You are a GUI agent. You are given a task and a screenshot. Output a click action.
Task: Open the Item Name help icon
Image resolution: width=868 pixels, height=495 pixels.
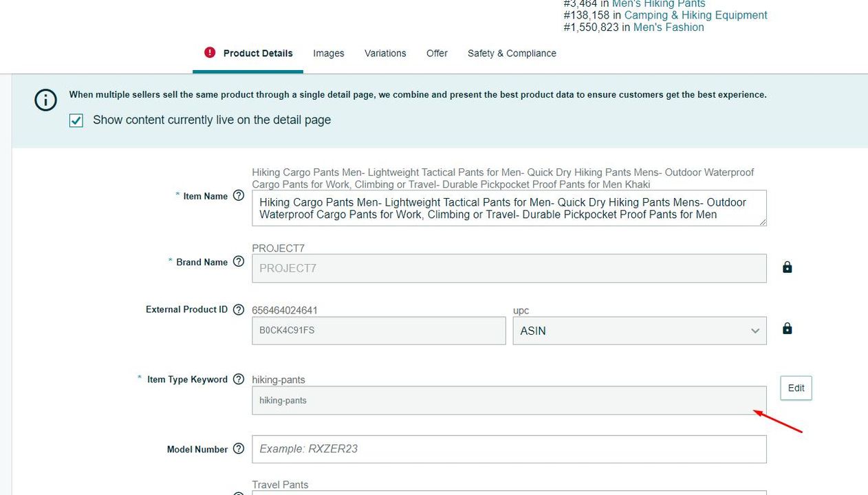coord(239,195)
